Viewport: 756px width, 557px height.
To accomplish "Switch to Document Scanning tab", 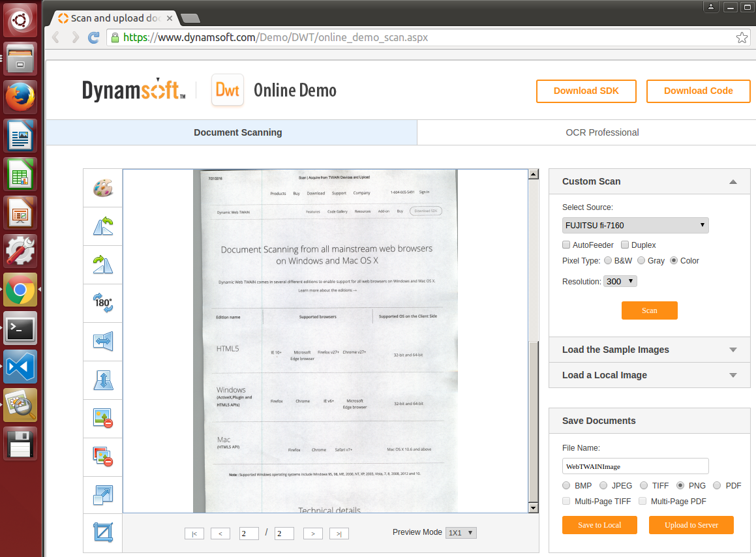I will [x=237, y=132].
